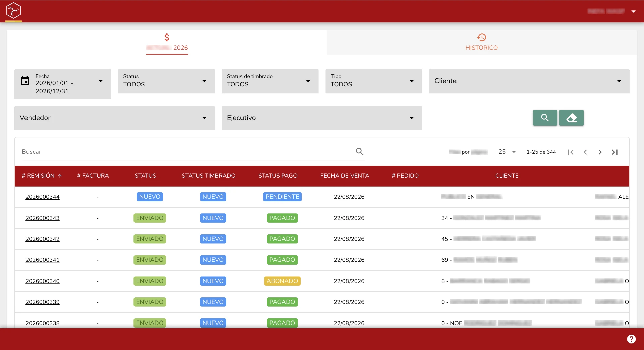Open the Cliente dropdown

tap(529, 81)
